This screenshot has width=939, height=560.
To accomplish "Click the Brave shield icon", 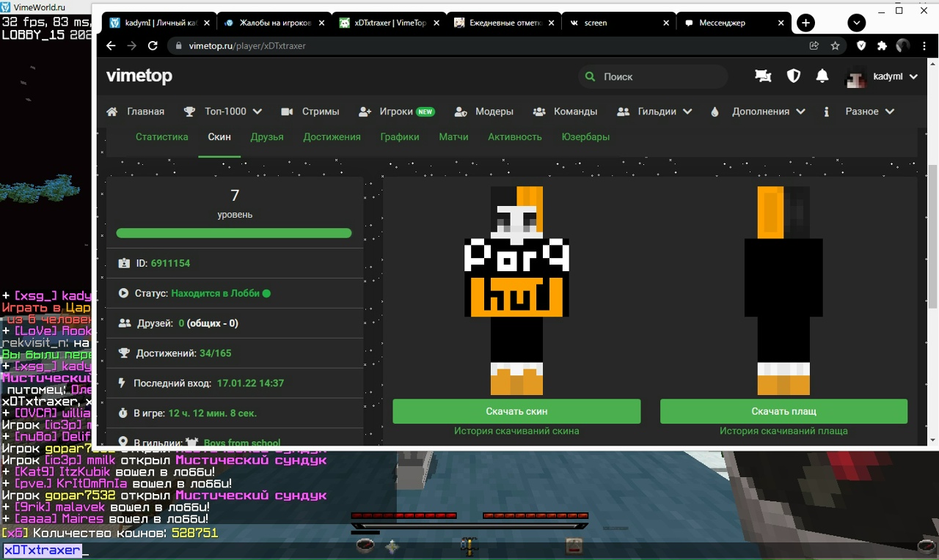I will (x=861, y=45).
